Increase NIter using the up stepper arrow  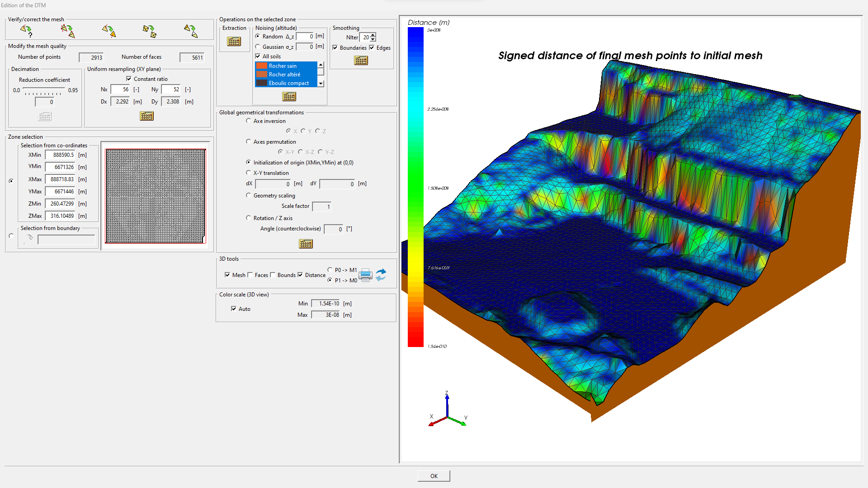coord(372,34)
